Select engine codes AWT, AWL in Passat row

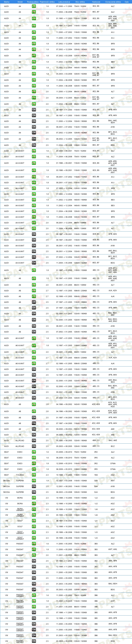(x=113, y=549)
